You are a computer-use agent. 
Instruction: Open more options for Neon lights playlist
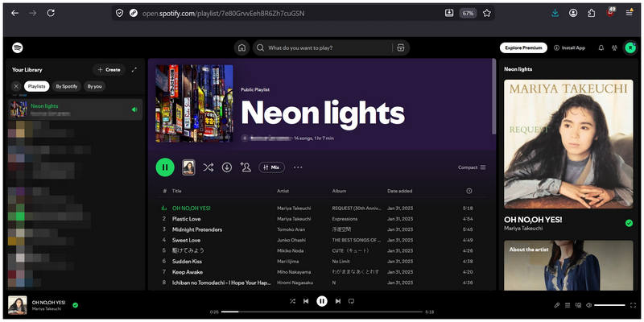[x=298, y=167]
